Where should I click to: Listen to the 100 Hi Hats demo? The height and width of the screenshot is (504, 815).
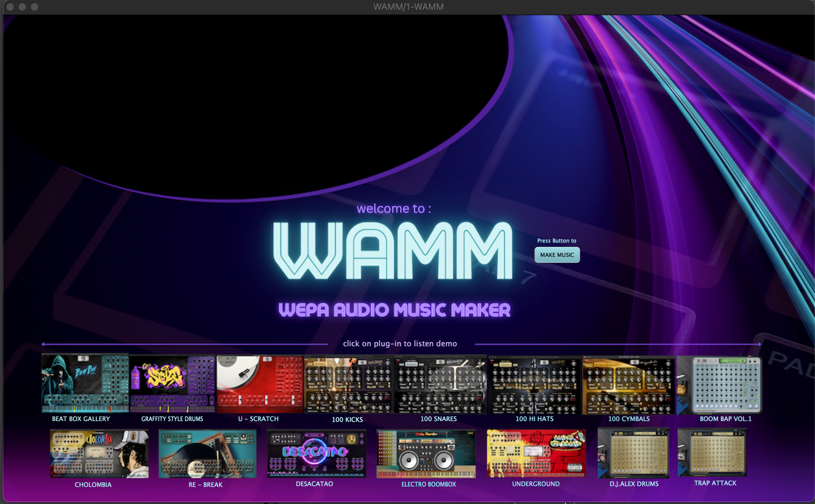(x=535, y=384)
